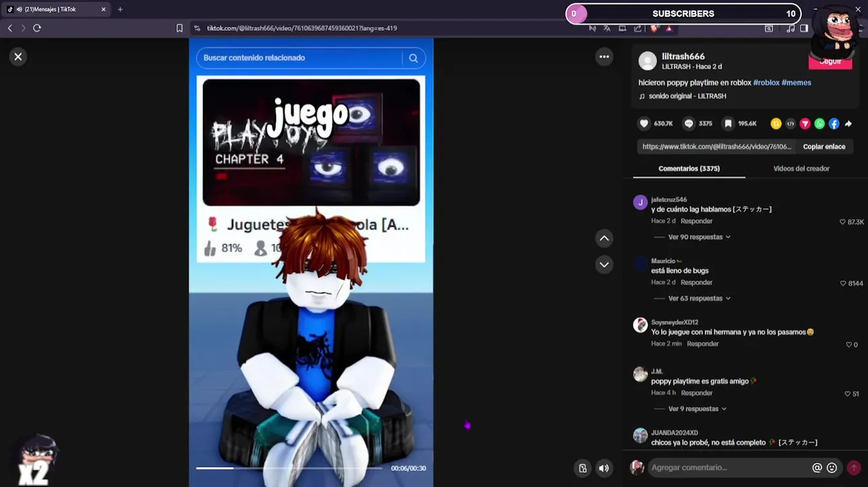Go back in the browser
868x487 pixels.
pyautogui.click(x=9, y=28)
